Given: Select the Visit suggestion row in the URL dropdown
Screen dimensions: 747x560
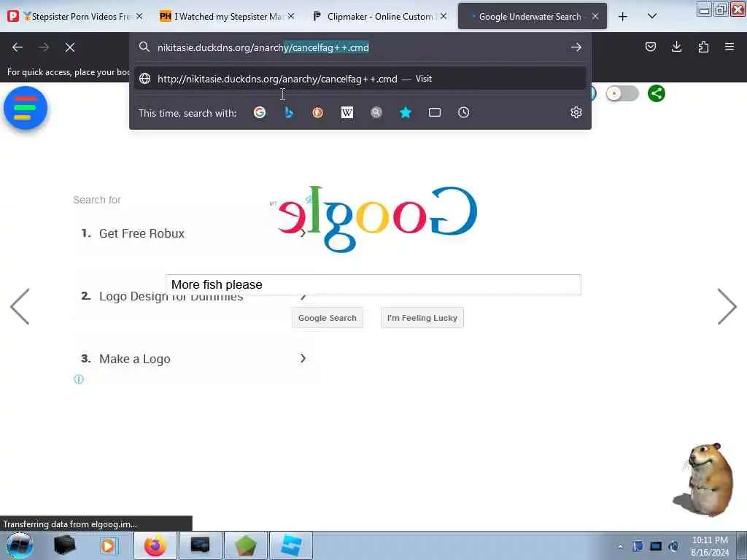Looking at the screenshot, I should (x=360, y=79).
